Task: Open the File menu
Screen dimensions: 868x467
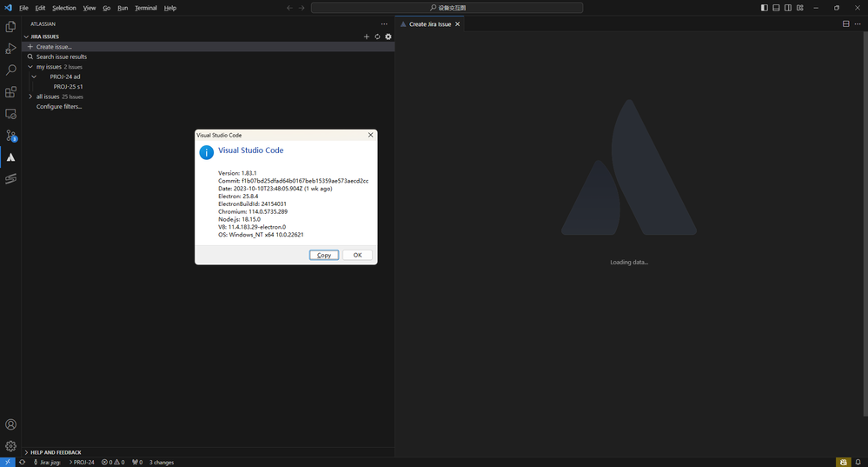Action: (23, 8)
